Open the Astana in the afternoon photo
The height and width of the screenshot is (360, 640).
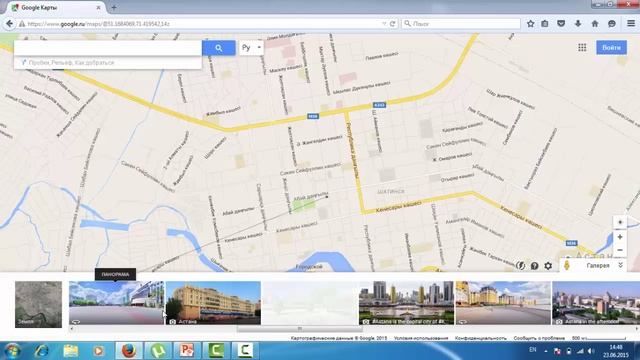click(596, 303)
